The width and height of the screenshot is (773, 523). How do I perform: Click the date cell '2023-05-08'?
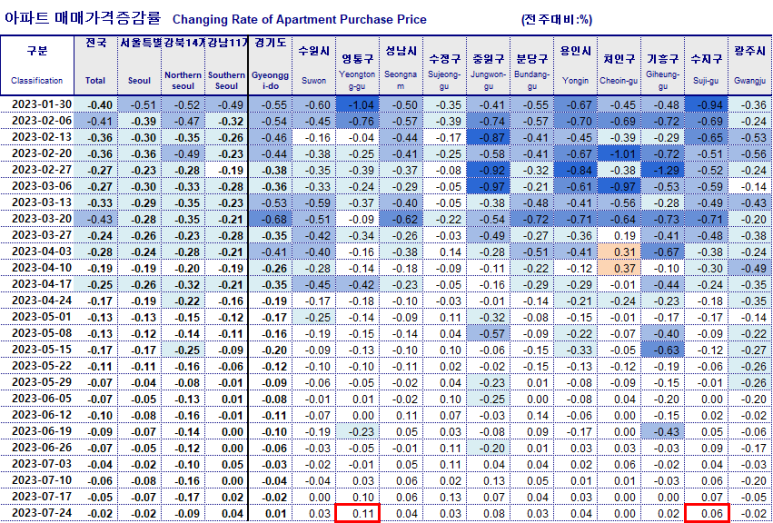point(37,333)
